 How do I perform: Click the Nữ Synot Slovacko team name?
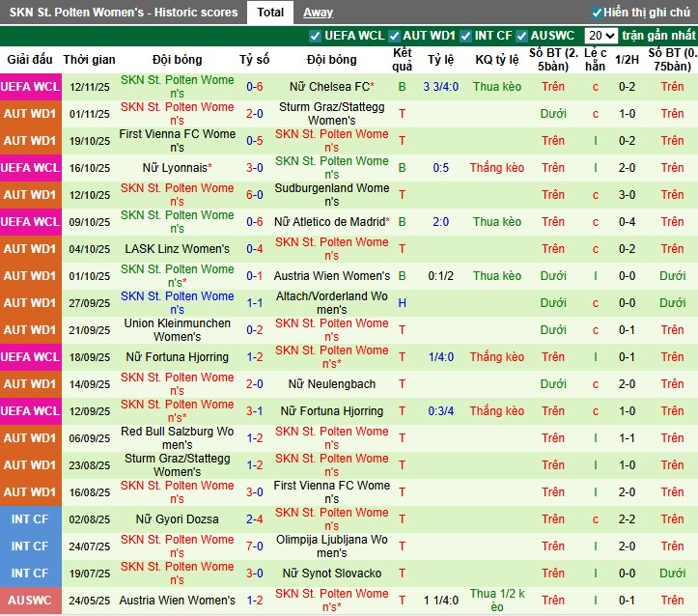click(332, 574)
